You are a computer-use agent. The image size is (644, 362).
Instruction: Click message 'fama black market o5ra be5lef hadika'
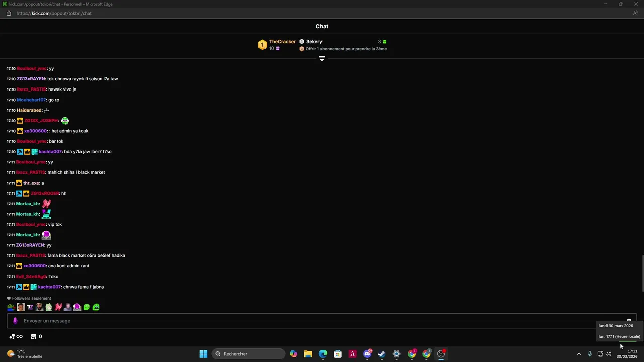(x=86, y=255)
